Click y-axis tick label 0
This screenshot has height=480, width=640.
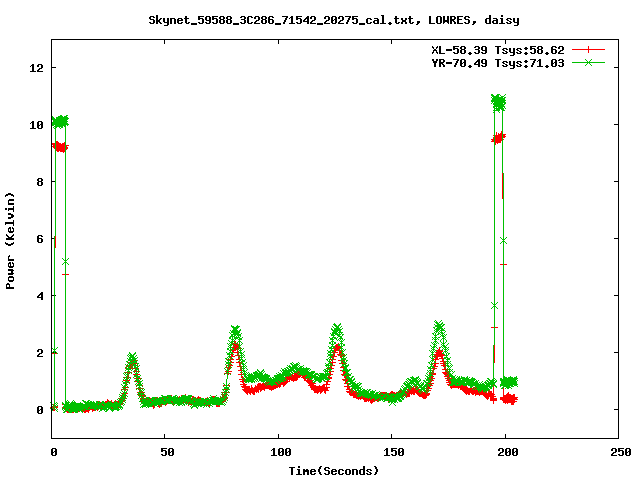pos(40,410)
